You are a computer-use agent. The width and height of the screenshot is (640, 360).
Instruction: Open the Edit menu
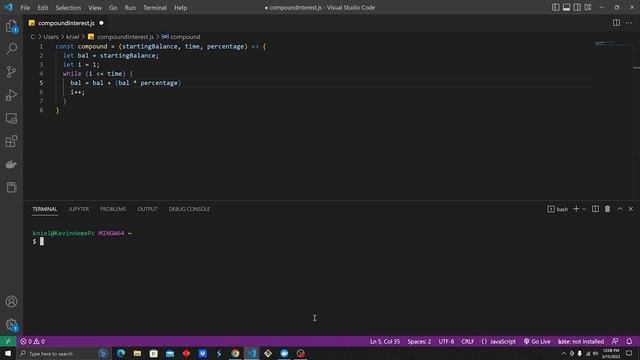42,7
